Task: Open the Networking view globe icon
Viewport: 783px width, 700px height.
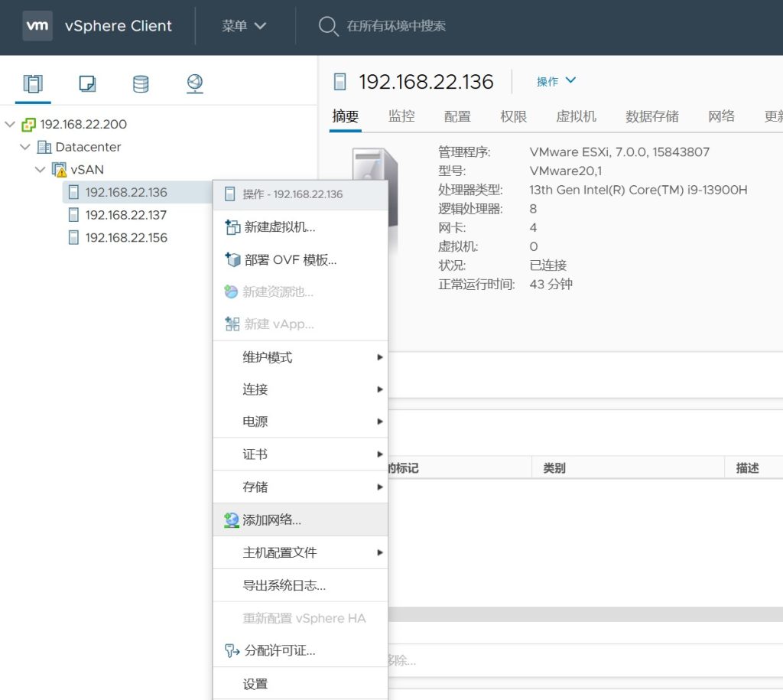Action: tap(195, 83)
